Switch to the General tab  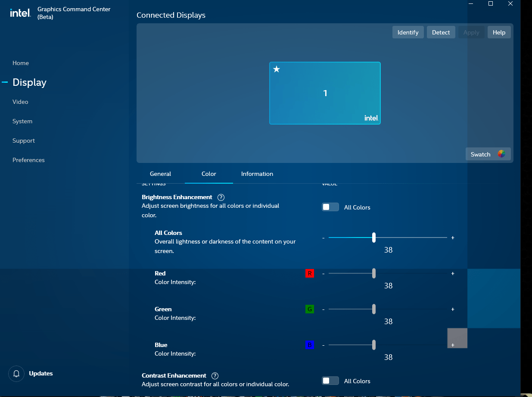click(161, 174)
